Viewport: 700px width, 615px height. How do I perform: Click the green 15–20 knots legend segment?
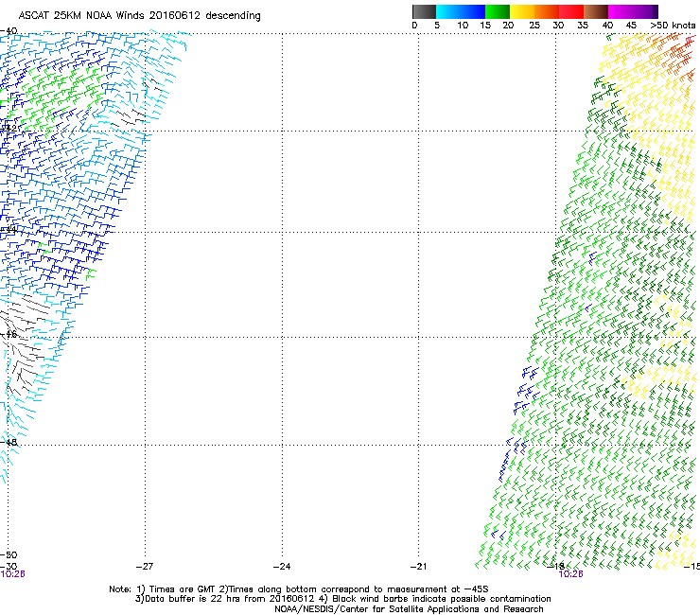pos(498,11)
